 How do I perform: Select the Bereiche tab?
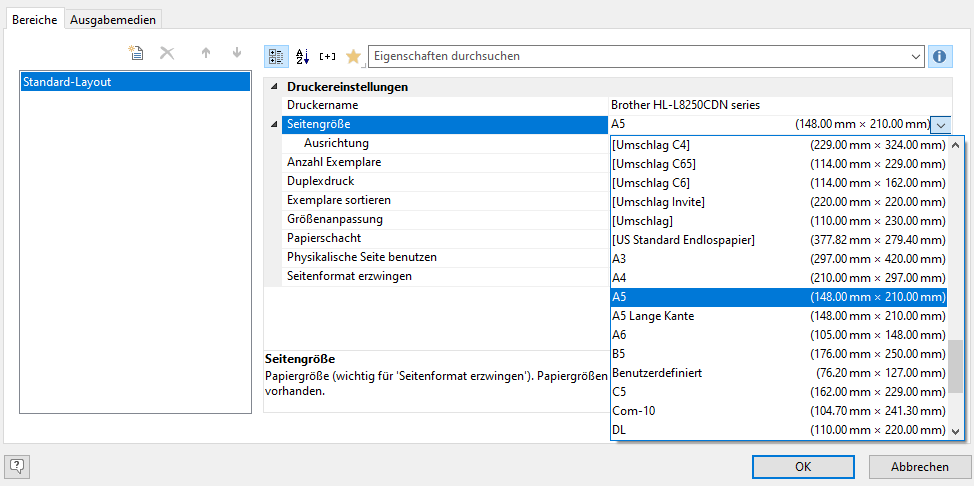pyautogui.click(x=34, y=19)
